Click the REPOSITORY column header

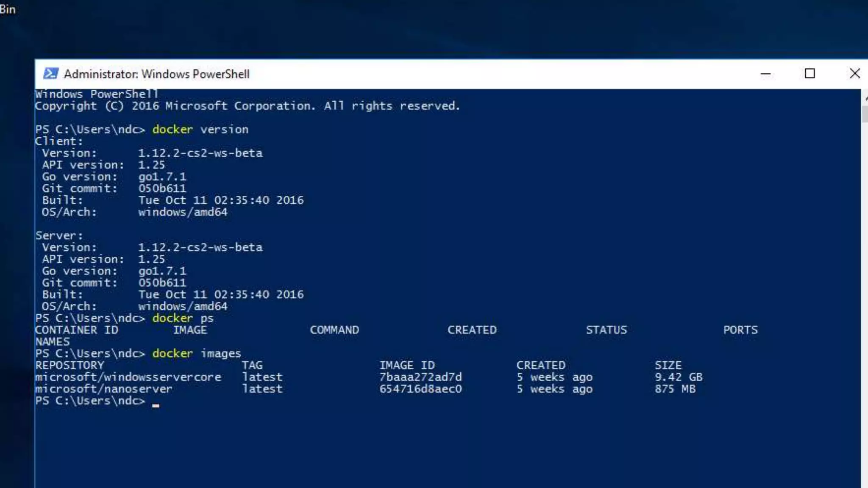click(70, 365)
